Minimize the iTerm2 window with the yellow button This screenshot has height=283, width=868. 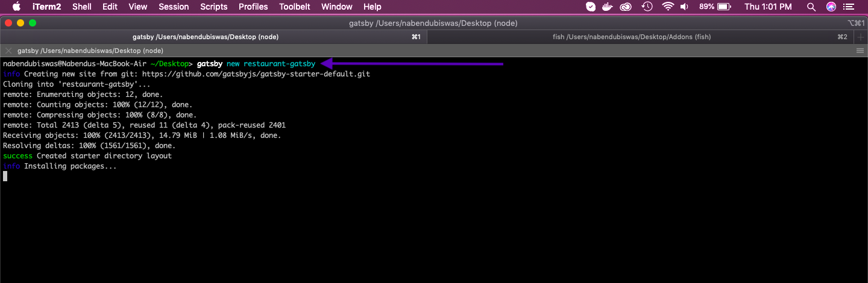20,23
